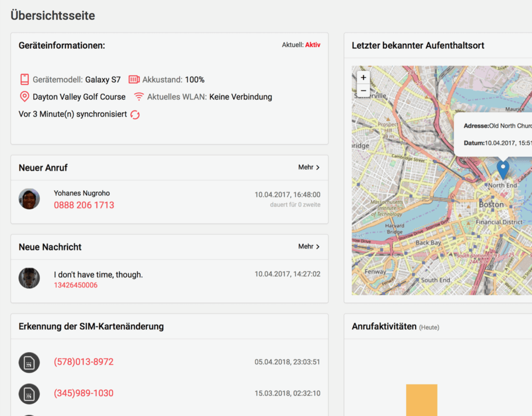Click the orange call activity bar
This screenshot has width=532, height=416.
421,400
